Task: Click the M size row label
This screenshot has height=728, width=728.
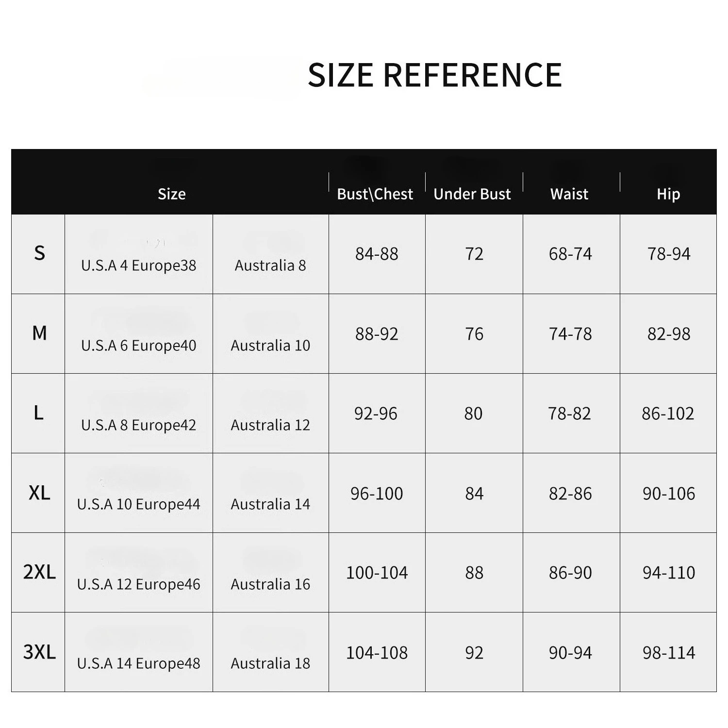Action: pos(39,333)
